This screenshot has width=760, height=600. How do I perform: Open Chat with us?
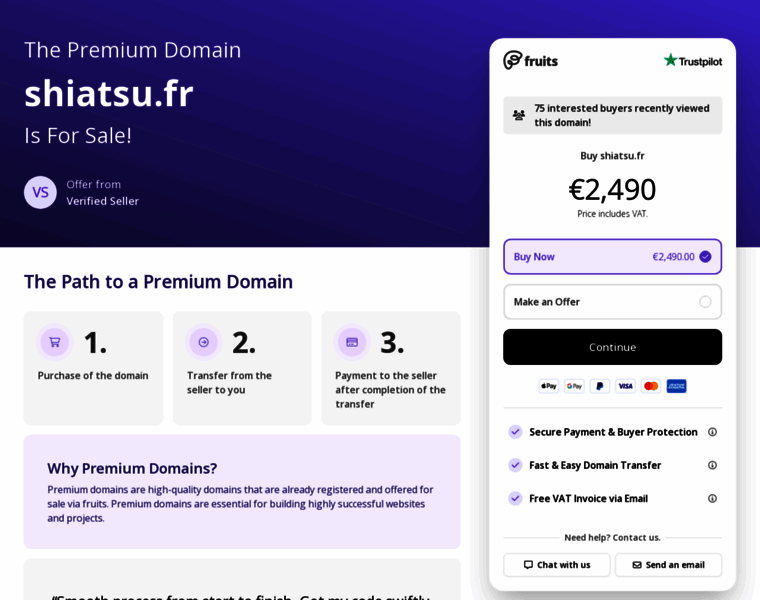pyautogui.click(x=557, y=565)
